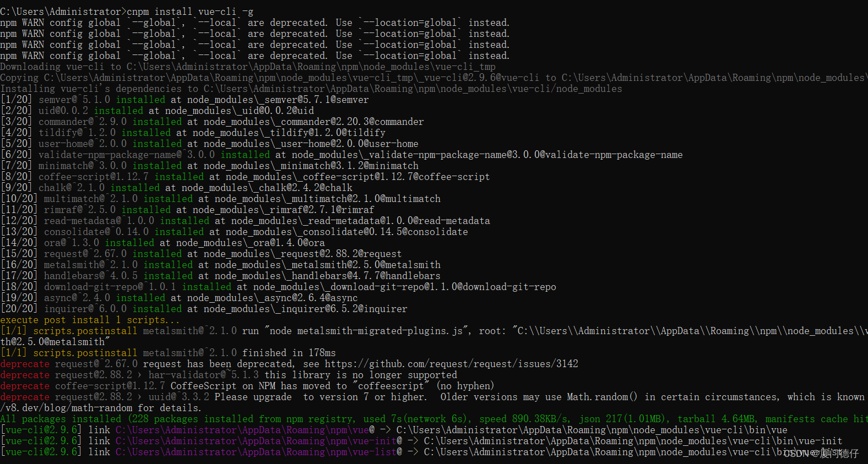Click the 'deprecate' har-validator warning line
This screenshot has width=868, height=464.
[x=229, y=375]
